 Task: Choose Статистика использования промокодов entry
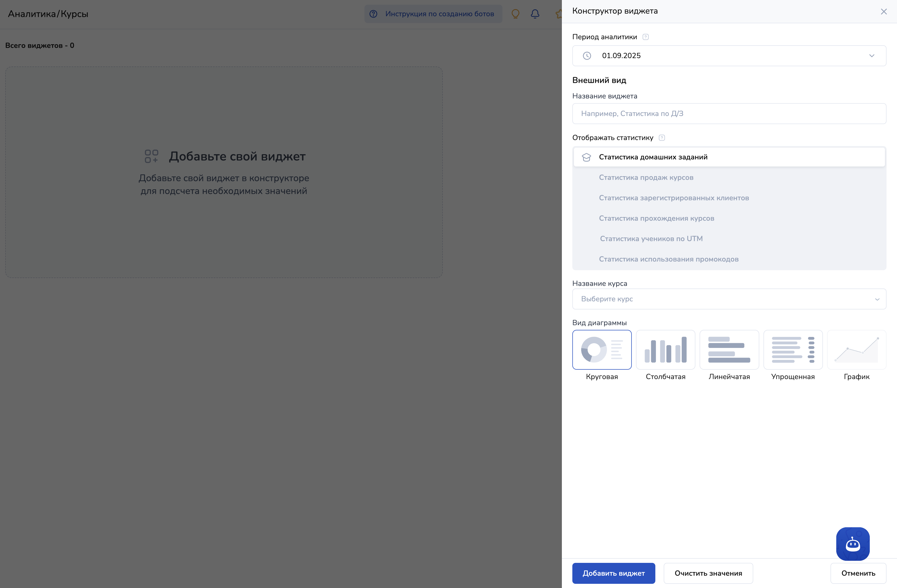(x=668, y=259)
